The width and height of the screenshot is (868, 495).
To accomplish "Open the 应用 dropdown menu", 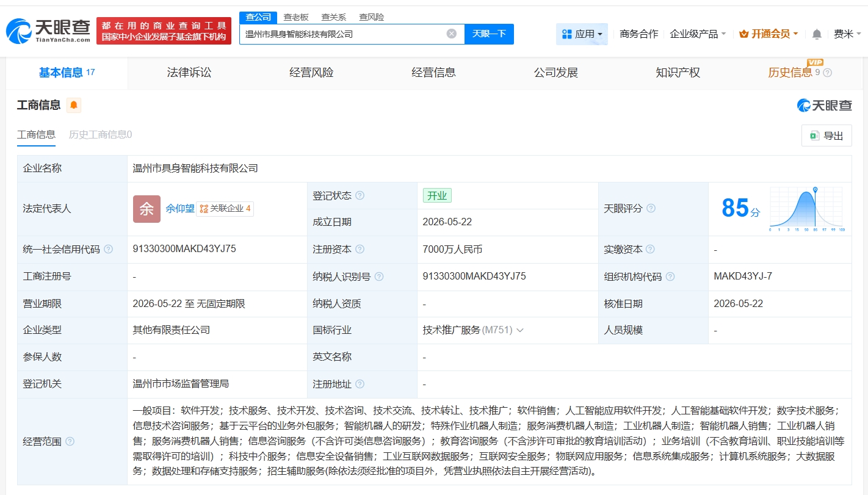I will click(x=582, y=34).
